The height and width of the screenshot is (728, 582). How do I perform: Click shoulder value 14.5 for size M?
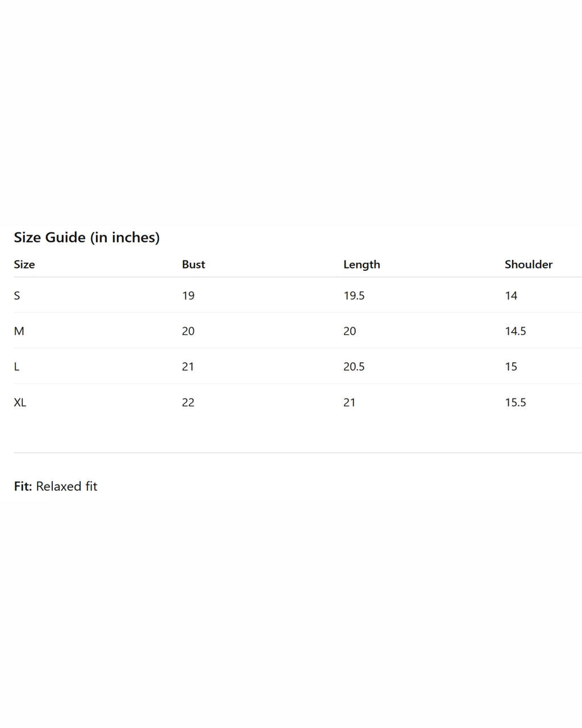[516, 331]
